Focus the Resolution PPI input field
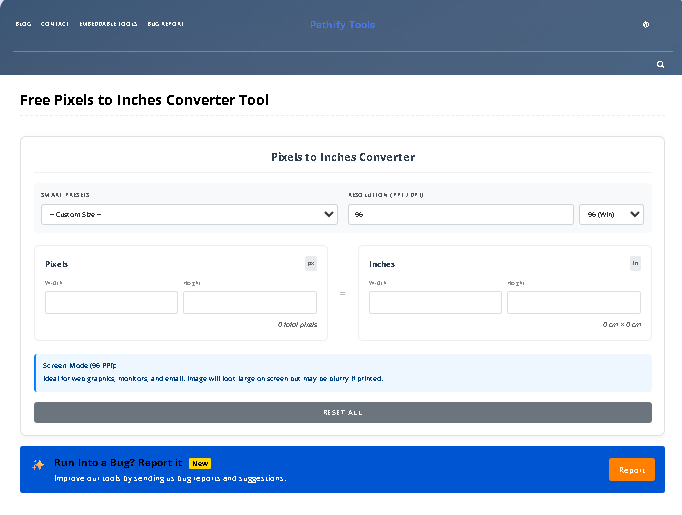This screenshot has width=682, height=515. (460, 214)
